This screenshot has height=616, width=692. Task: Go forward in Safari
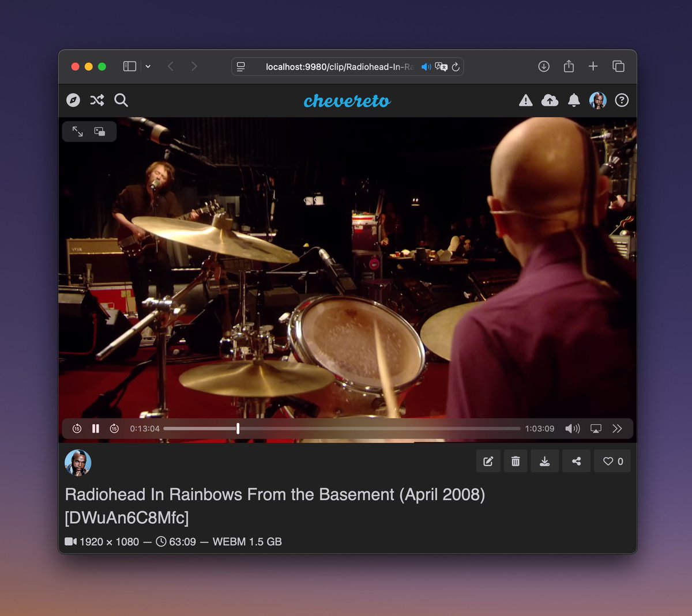[x=194, y=66]
